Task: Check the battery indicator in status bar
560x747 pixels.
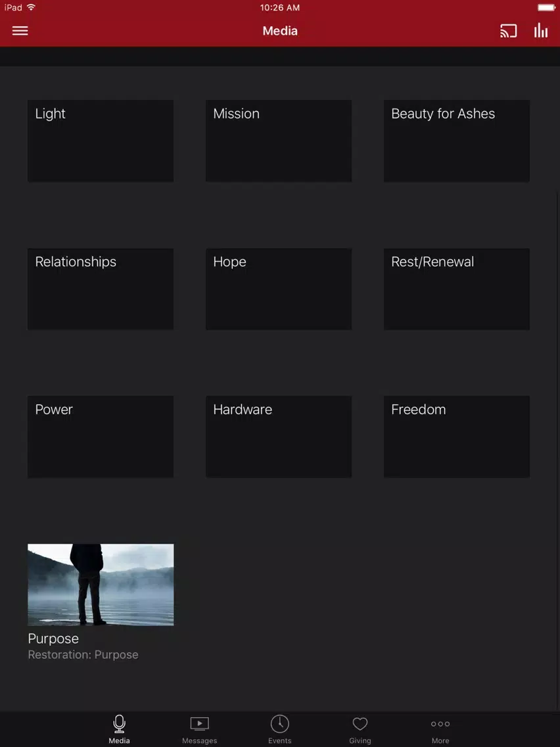Action: point(547,8)
